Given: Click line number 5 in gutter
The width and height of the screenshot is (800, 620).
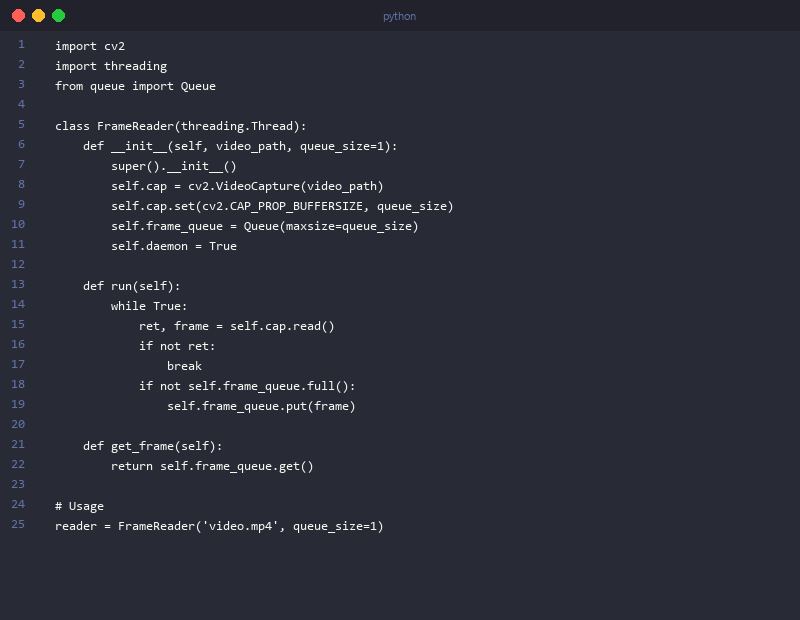Looking at the screenshot, I should pos(21,124).
